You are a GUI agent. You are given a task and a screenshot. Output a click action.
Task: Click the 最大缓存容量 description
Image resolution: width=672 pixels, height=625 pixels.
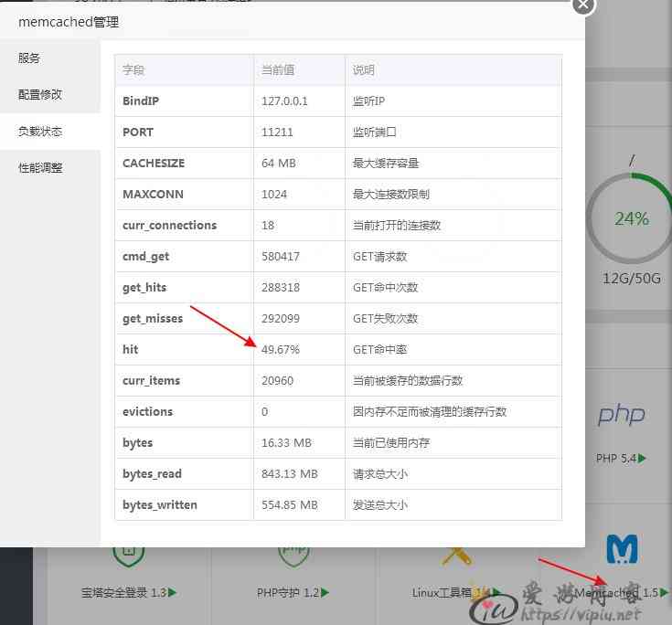[x=386, y=164]
